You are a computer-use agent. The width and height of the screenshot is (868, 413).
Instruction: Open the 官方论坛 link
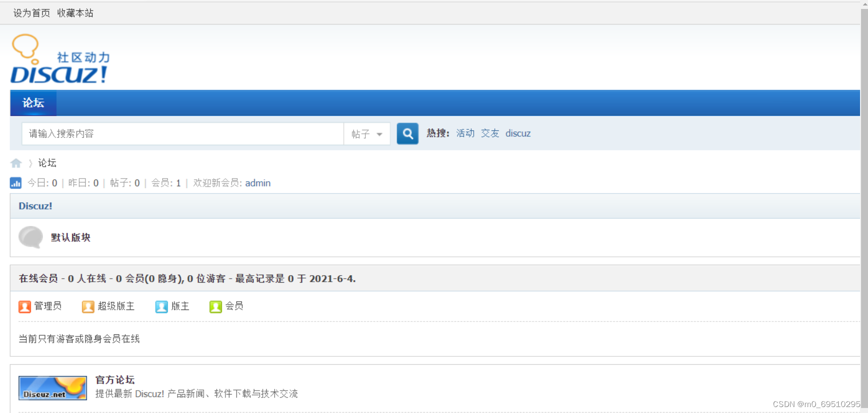[x=115, y=380]
